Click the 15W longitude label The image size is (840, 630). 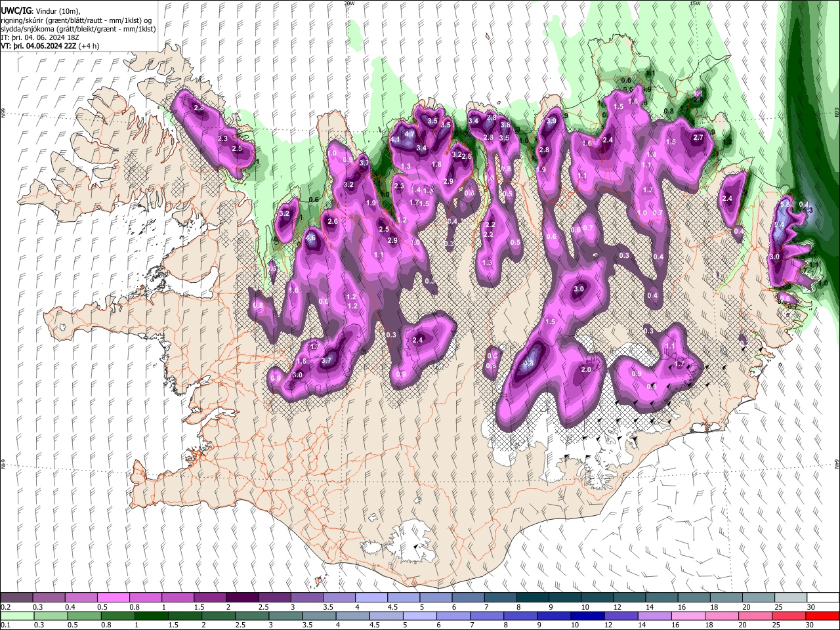pos(695,3)
